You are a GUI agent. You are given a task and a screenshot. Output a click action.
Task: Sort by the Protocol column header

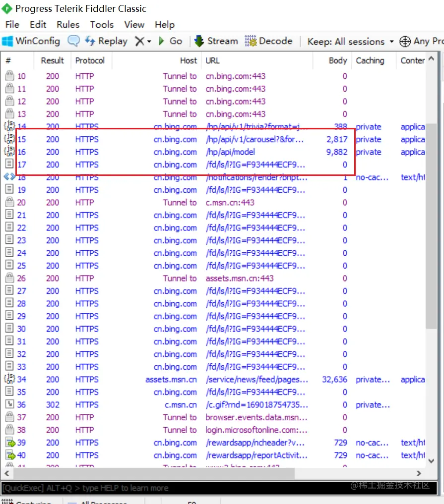click(91, 60)
